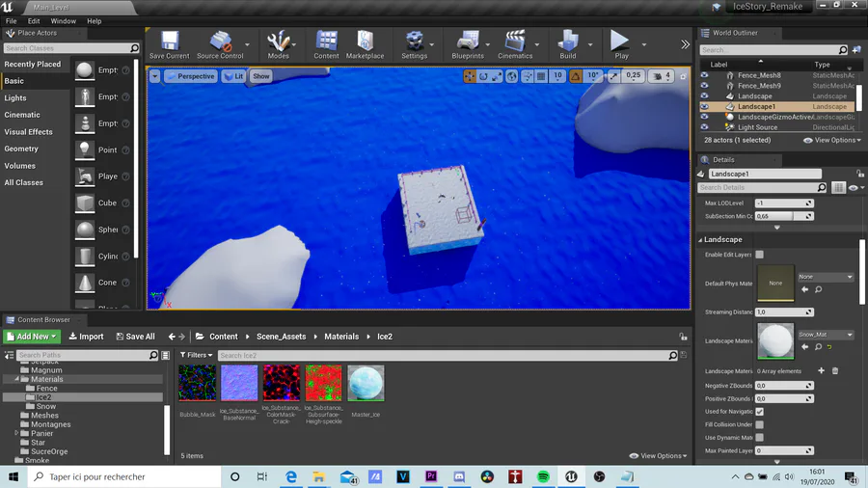Image resolution: width=868 pixels, height=488 pixels.
Task: Toggle visibility eye for Light Source
Action: pyautogui.click(x=704, y=126)
